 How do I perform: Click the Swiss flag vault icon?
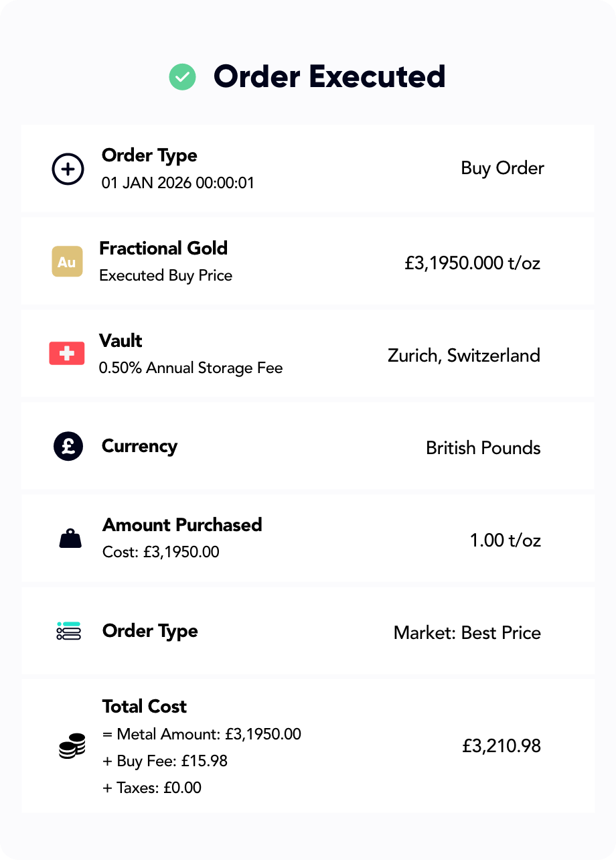pos(67,354)
